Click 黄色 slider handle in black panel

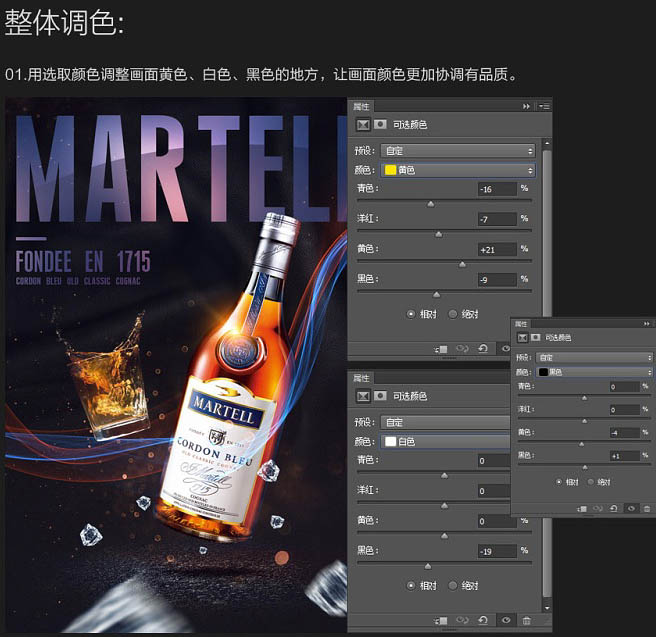[x=581, y=444]
